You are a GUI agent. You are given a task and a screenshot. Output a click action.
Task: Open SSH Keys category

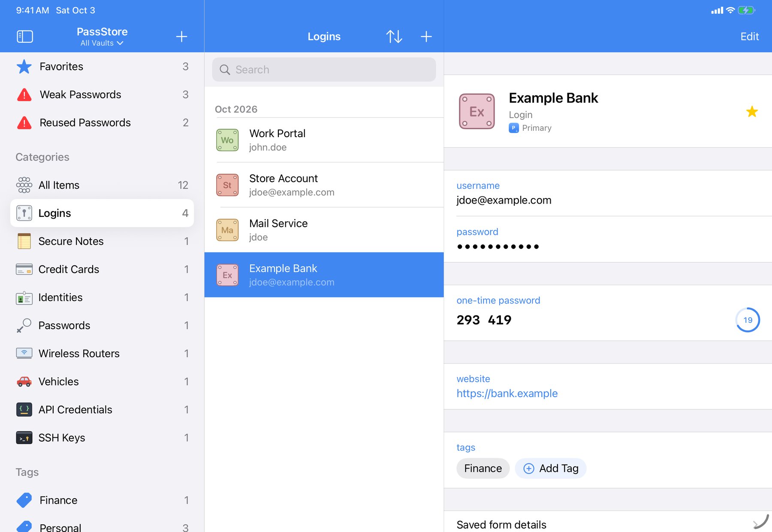pos(102,438)
